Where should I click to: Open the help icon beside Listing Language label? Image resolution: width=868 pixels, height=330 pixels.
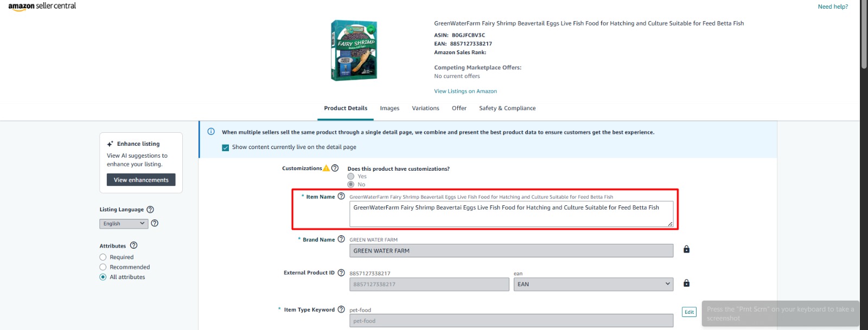150,210
